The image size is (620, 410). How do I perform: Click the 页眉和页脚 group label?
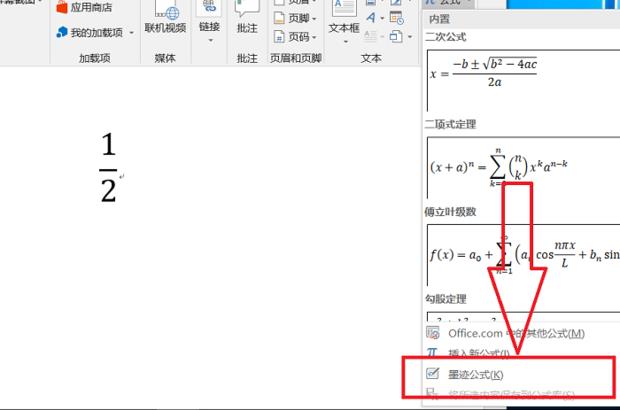click(x=296, y=58)
